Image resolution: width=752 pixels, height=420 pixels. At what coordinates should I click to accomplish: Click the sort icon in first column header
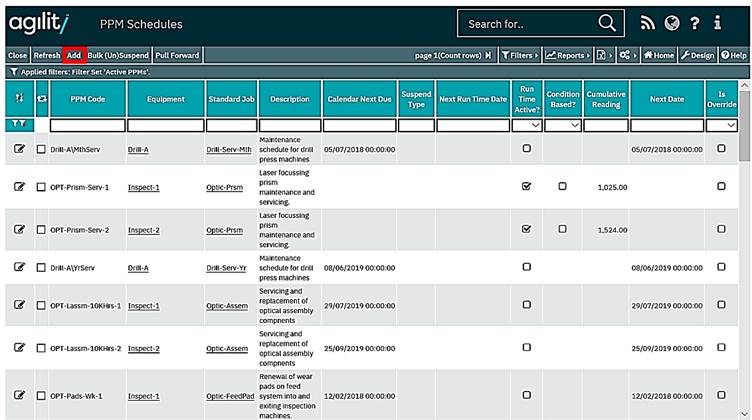click(19, 99)
